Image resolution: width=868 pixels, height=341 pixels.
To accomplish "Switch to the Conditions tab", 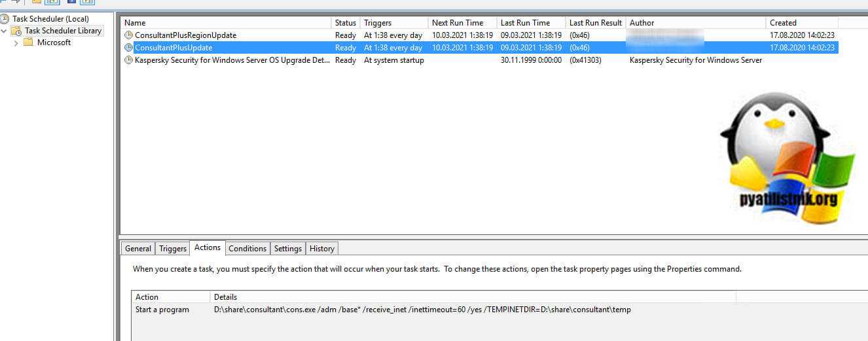I will [247, 249].
